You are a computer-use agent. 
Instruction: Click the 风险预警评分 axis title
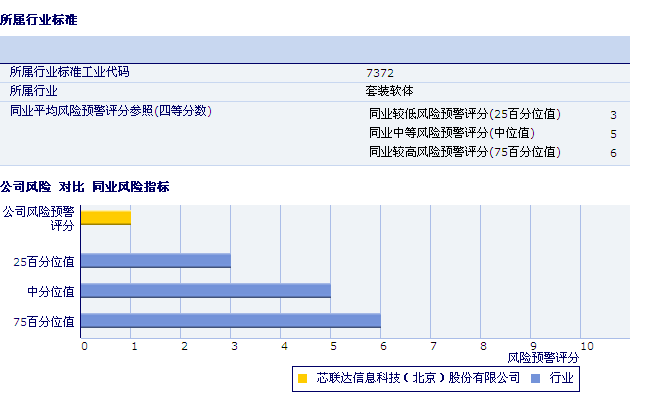[x=543, y=358]
